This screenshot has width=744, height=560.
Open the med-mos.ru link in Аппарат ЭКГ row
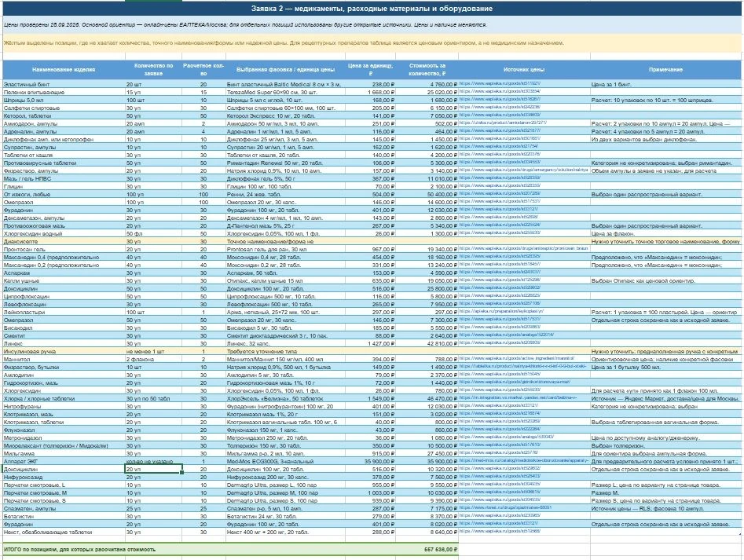click(x=524, y=461)
